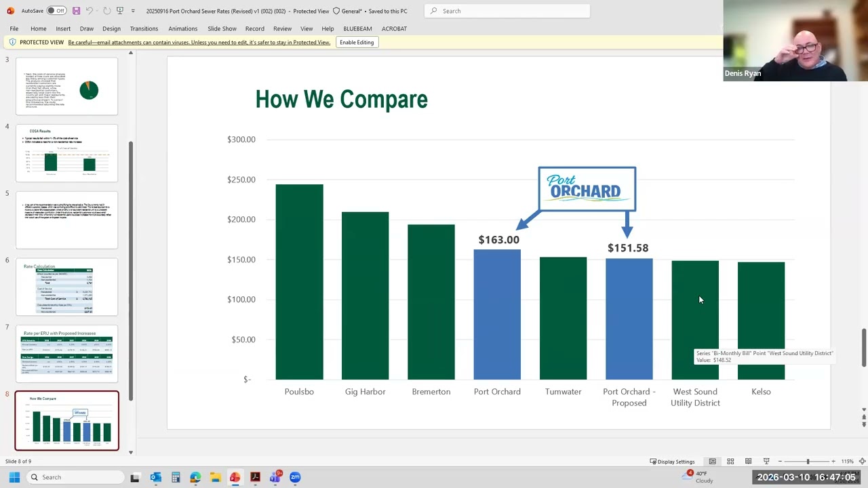
Task: Open the BLUEBEAM tab
Action: coord(357,28)
